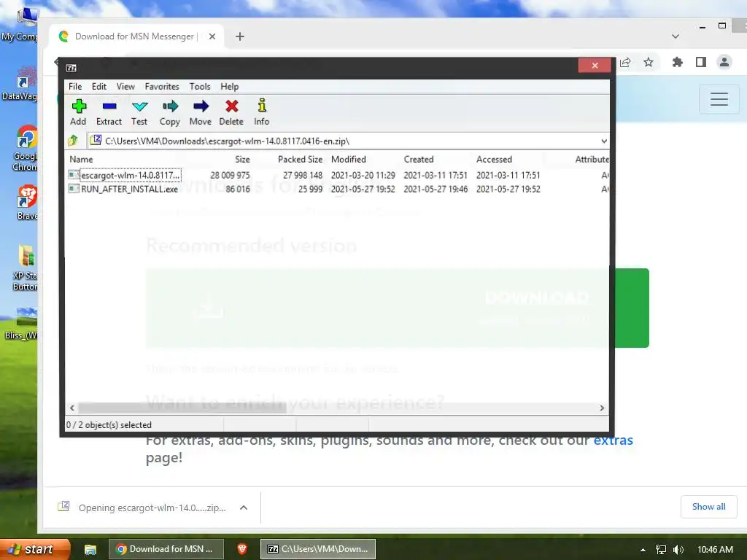Click the 7-Zip taskbar button
Image resolution: width=747 pixels, height=560 pixels.
[318, 549]
